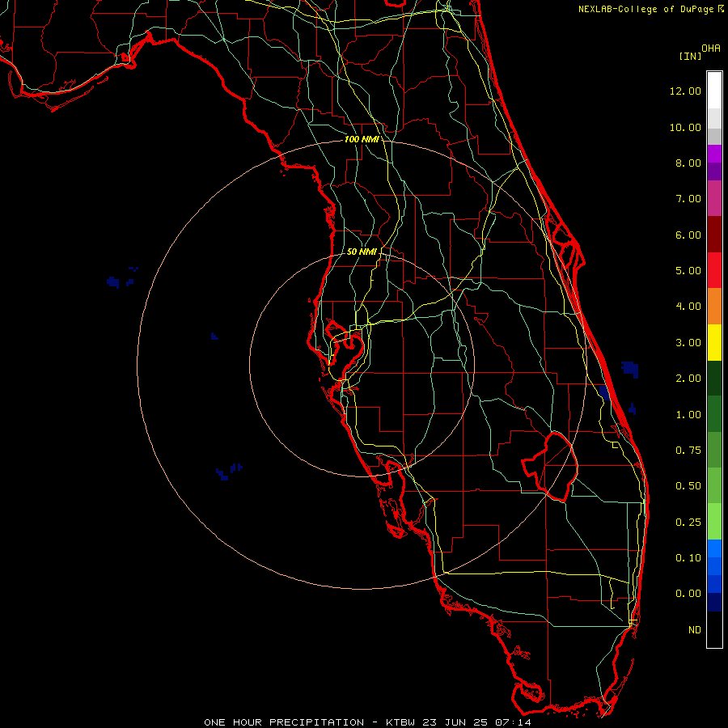Click the bright violet 8.00 inch legend color
The image size is (728, 728).
(x=714, y=154)
